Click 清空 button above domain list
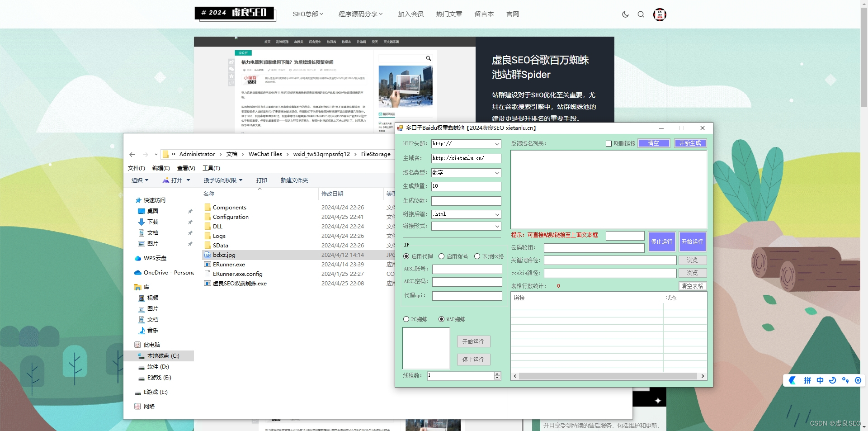 (654, 143)
